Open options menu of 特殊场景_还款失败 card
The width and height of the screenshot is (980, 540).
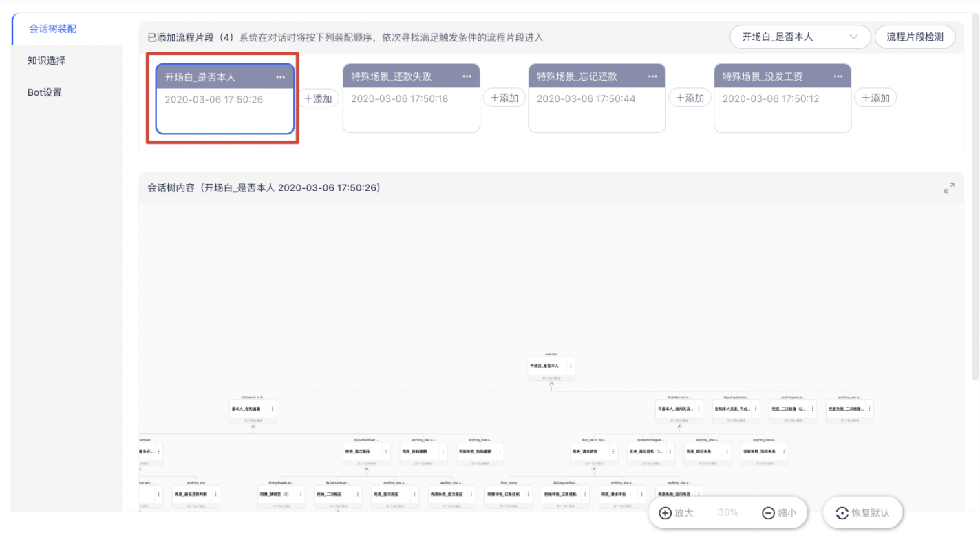[x=467, y=76]
